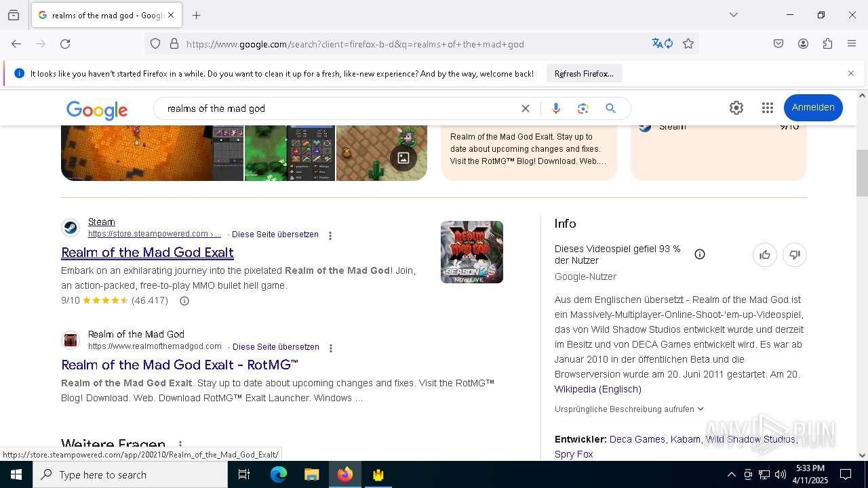The height and width of the screenshot is (488, 868).
Task: Open Firefox account icon
Action: (803, 43)
